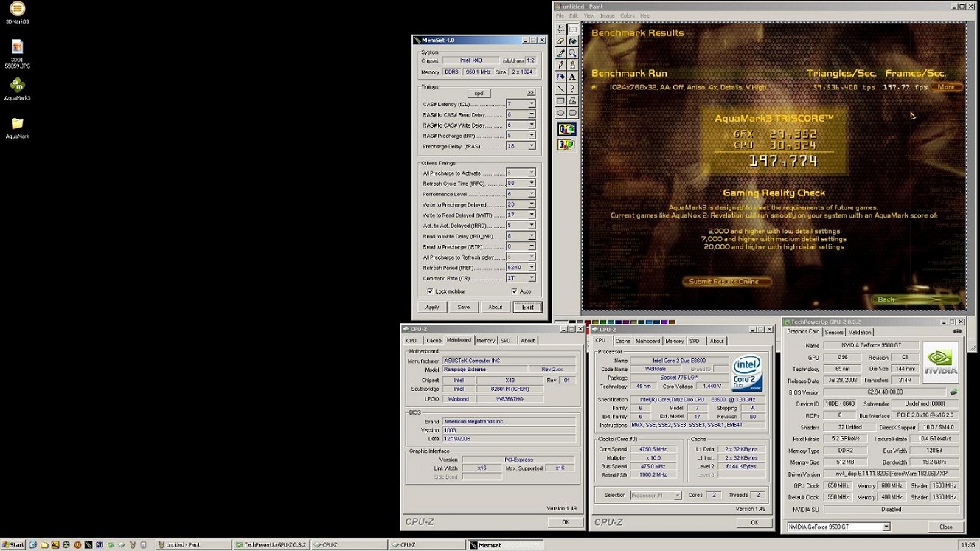Click the Start button on the taskbar
This screenshot has width=980, height=551.
(13, 545)
